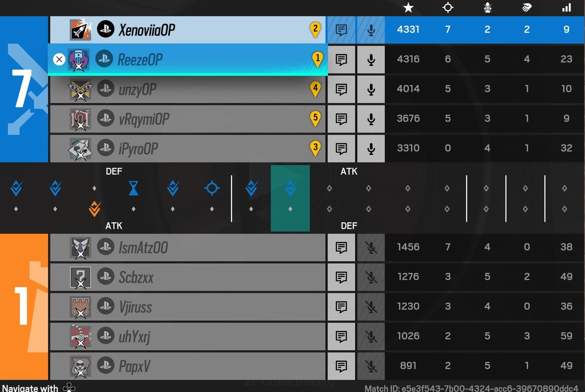Select player PapxV
This screenshot has height=392, width=585.
tap(188, 366)
